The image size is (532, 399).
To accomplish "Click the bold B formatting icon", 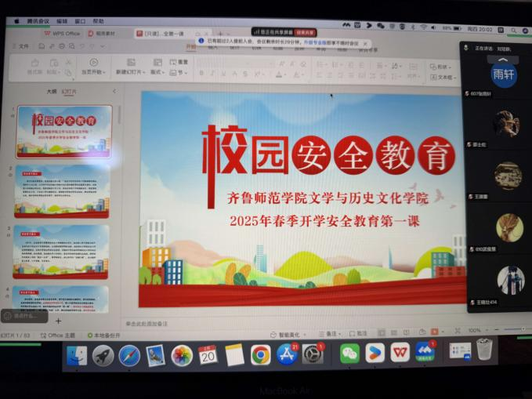I will 201,73.
